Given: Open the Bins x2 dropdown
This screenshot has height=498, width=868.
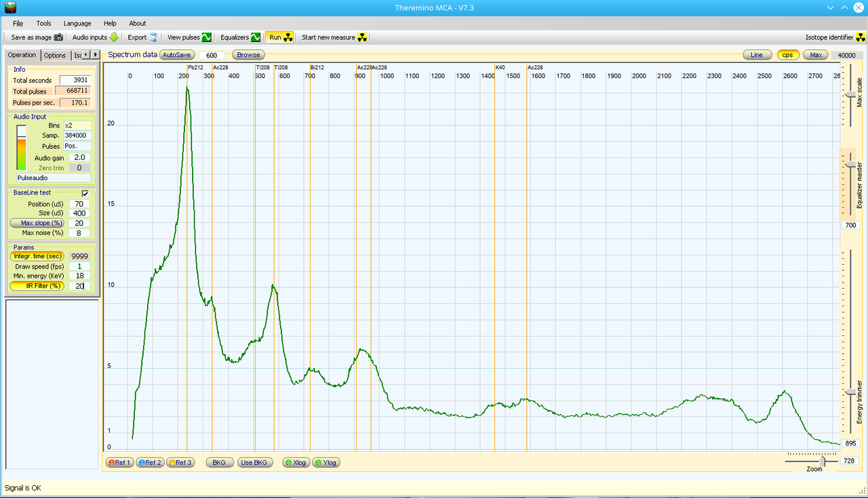Looking at the screenshot, I should pyautogui.click(x=77, y=125).
